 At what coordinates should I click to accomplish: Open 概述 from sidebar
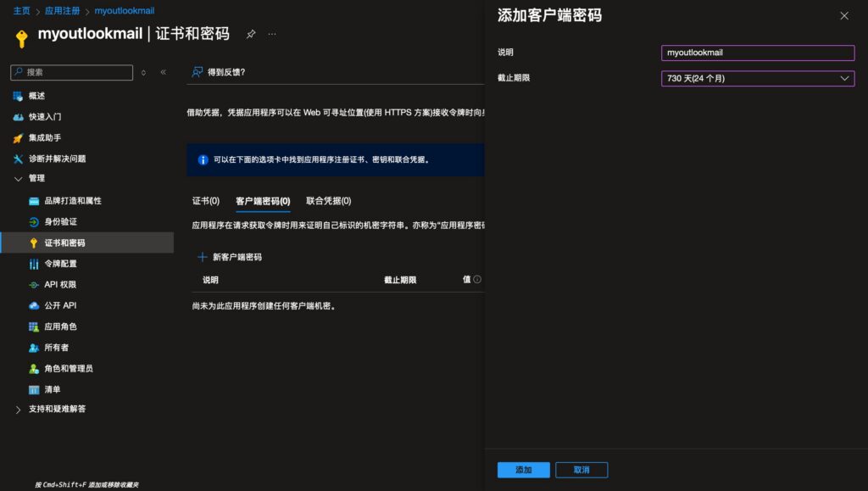[36, 96]
